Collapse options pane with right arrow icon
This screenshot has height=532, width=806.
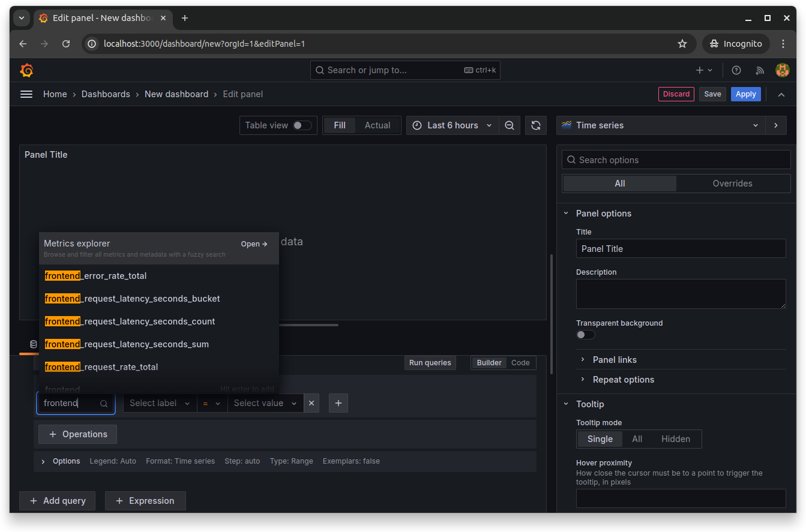coord(776,125)
